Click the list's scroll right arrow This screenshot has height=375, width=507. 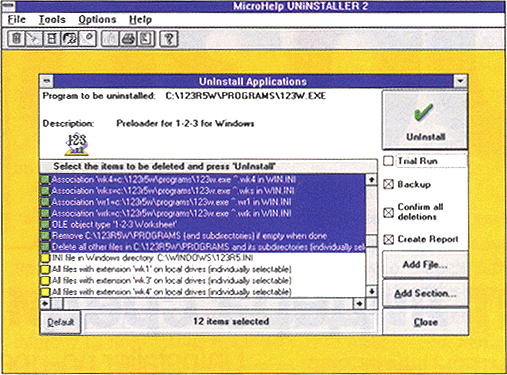pos(359,303)
